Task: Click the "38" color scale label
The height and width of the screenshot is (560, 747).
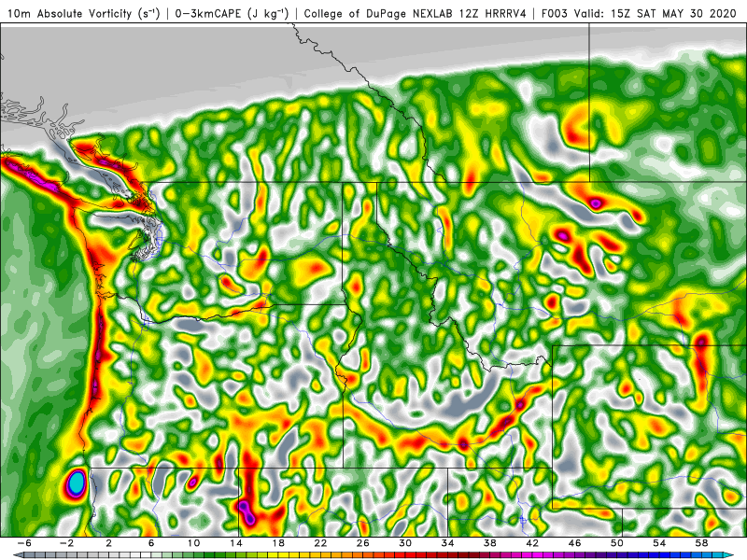Action: click(489, 543)
